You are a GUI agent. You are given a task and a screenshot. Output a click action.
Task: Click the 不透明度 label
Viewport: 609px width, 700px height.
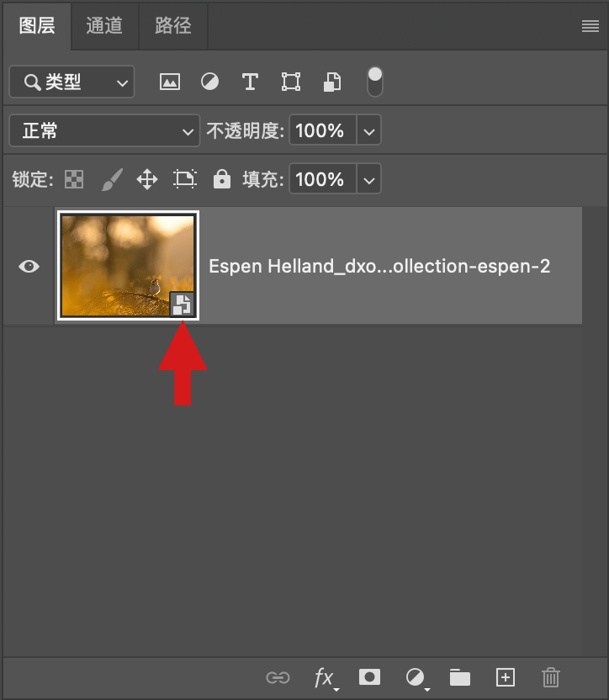(245, 130)
